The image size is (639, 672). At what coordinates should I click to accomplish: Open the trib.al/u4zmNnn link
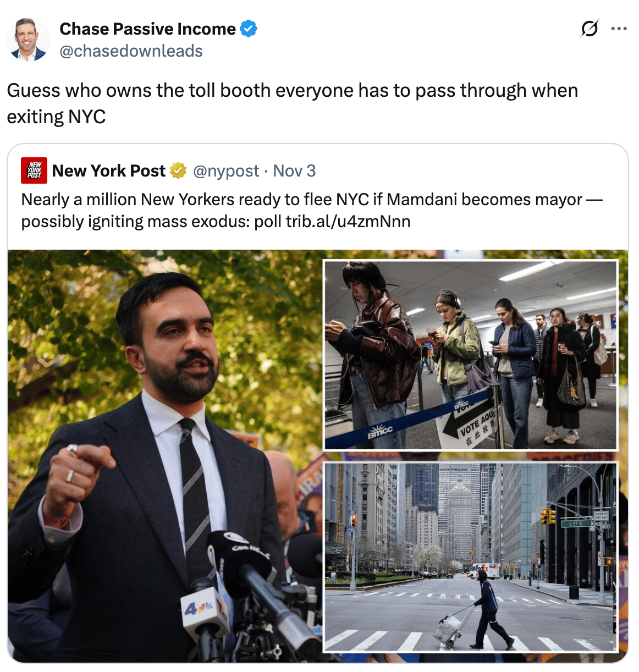tap(348, 222)
